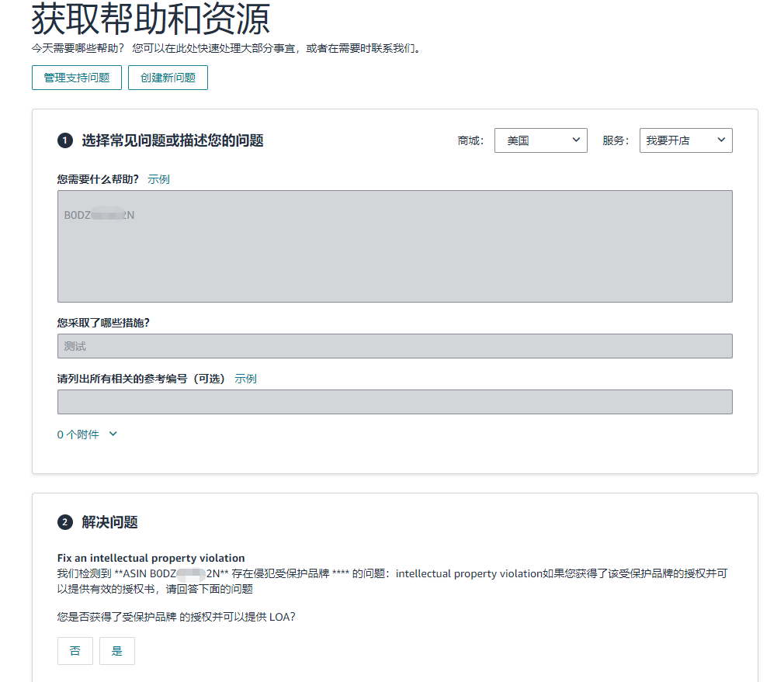The height and width of the screenshot is (682, 784).
Task: Click the 商城 label
Action: coord(470,140)
